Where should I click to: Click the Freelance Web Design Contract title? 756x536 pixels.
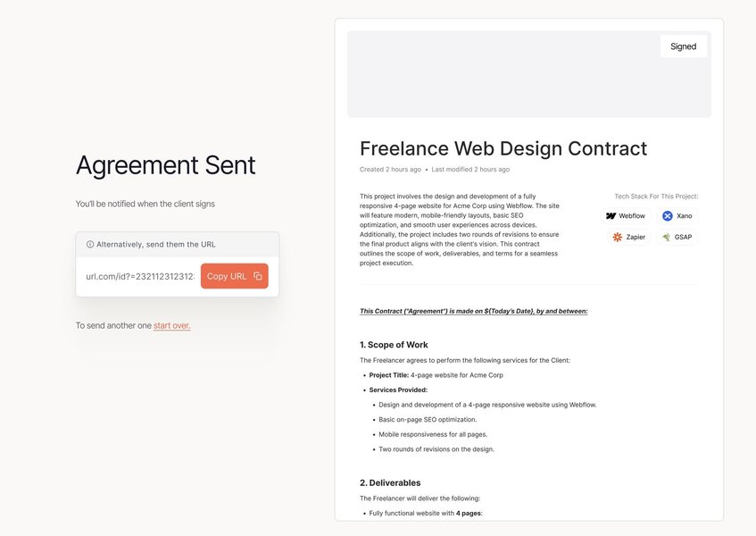click(x=503, y=148)
